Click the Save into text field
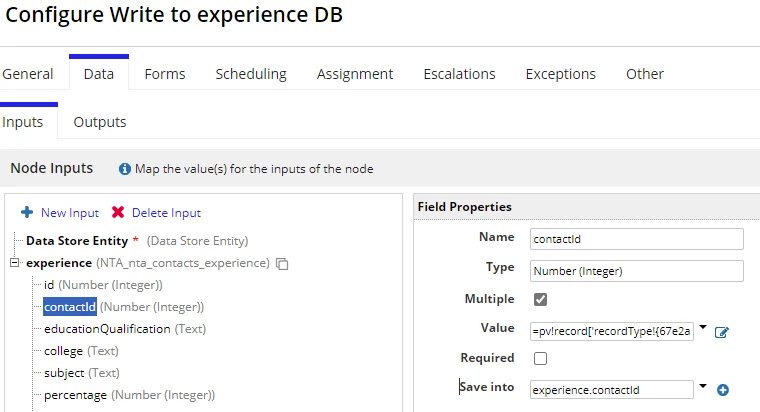This screenshot has height=412, width=760. click(x=612, y=390)
